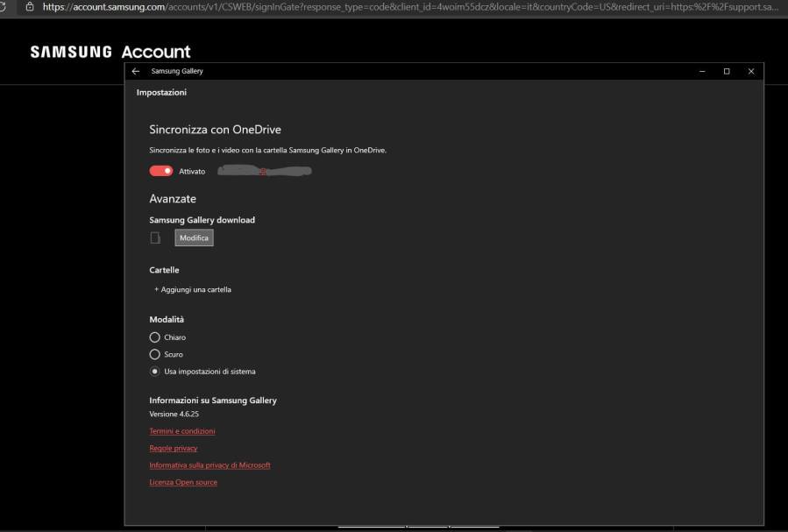
Task: Minimize the Samsung Gallery window
Action: (702, 71)
